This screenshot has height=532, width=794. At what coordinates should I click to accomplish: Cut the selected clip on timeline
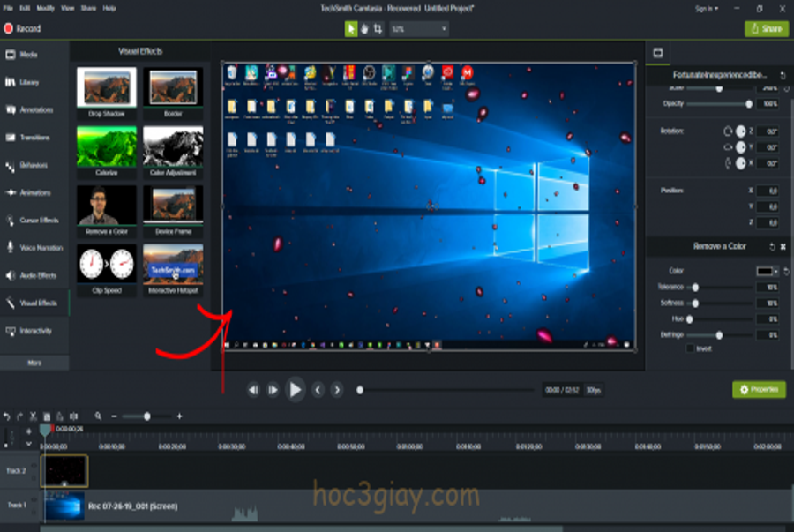33,416
